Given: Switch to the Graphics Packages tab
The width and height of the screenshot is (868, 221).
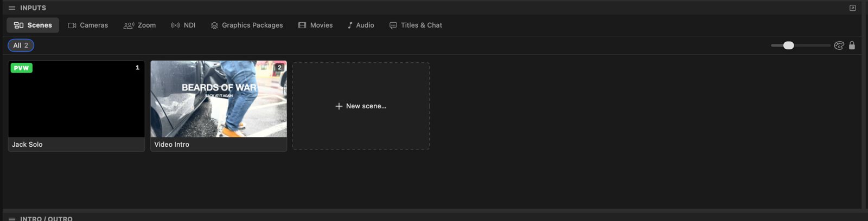Looking at the screenshot, I should click(247, 25).
